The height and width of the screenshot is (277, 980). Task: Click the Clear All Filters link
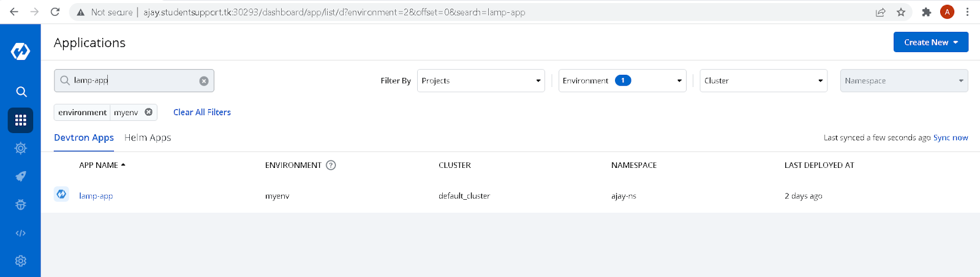tap(202, 112)
